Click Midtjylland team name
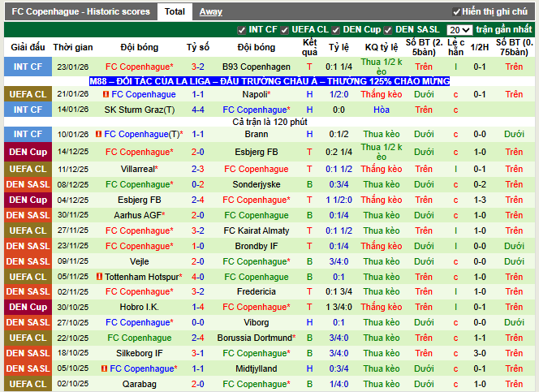The height and width of the screenshot is (392, 539). pos(256,368)
